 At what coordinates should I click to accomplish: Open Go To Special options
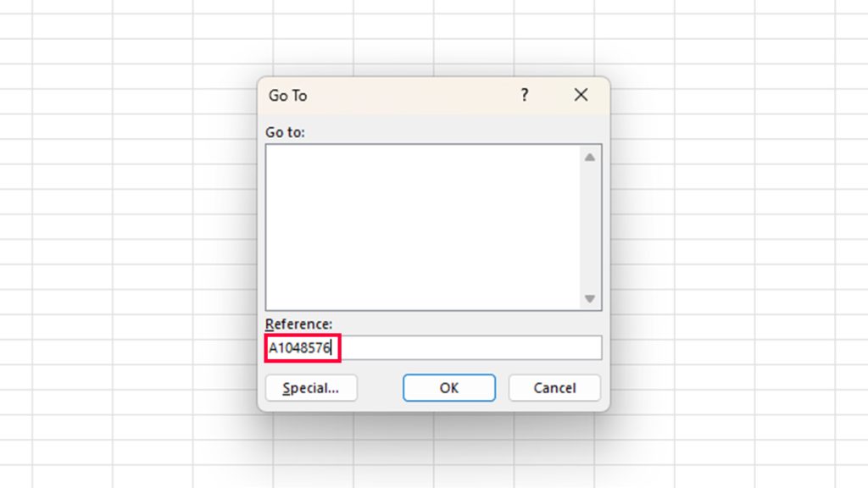pyautogui.click(x=310, y=387)
